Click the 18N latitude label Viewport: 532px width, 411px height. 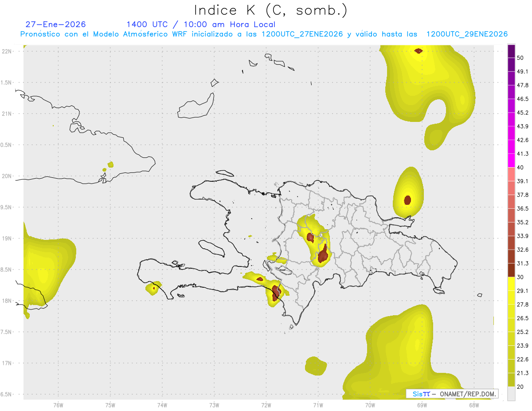tap(6, 301)
